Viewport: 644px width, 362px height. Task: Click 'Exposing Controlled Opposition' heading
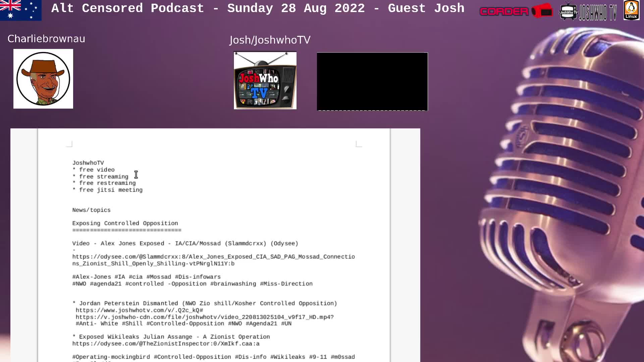click(x=125, y=223)
